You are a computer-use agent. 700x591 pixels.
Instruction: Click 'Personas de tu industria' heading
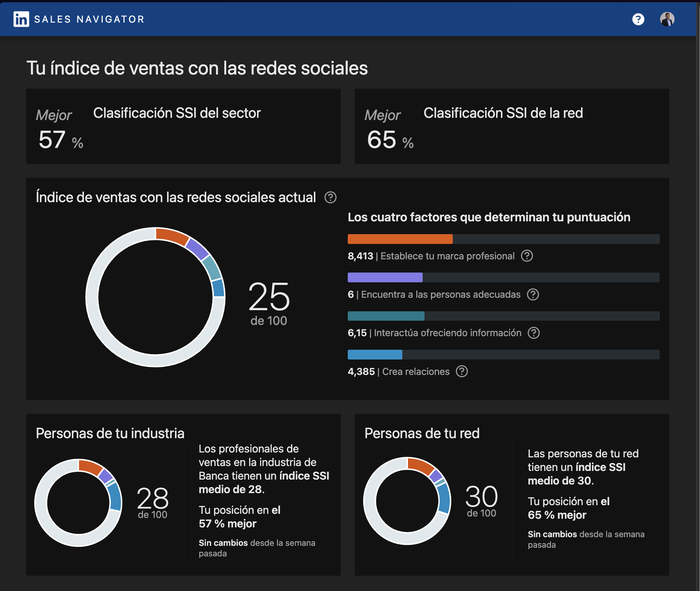coord(110,433)
